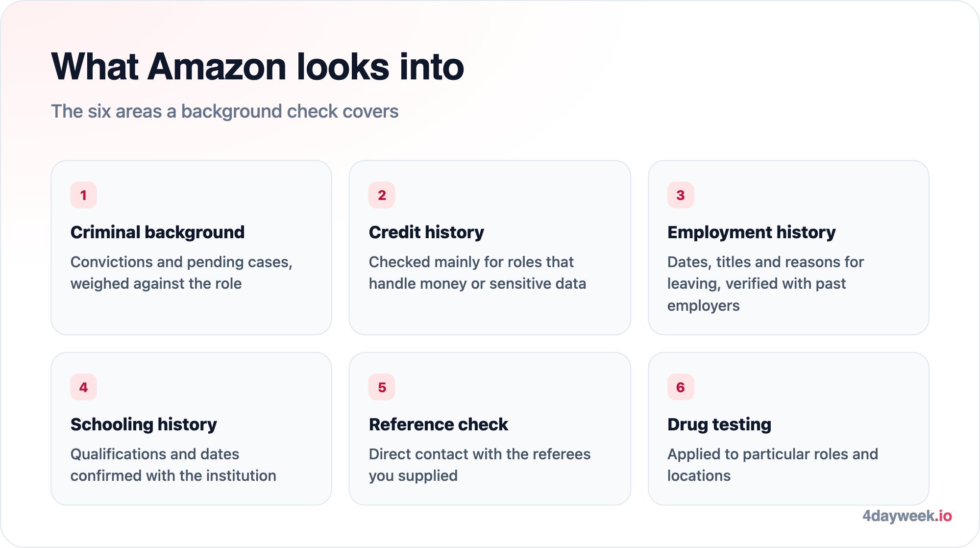
Task: Click the number 1 badge icon
Action: (x=83, y=195)
